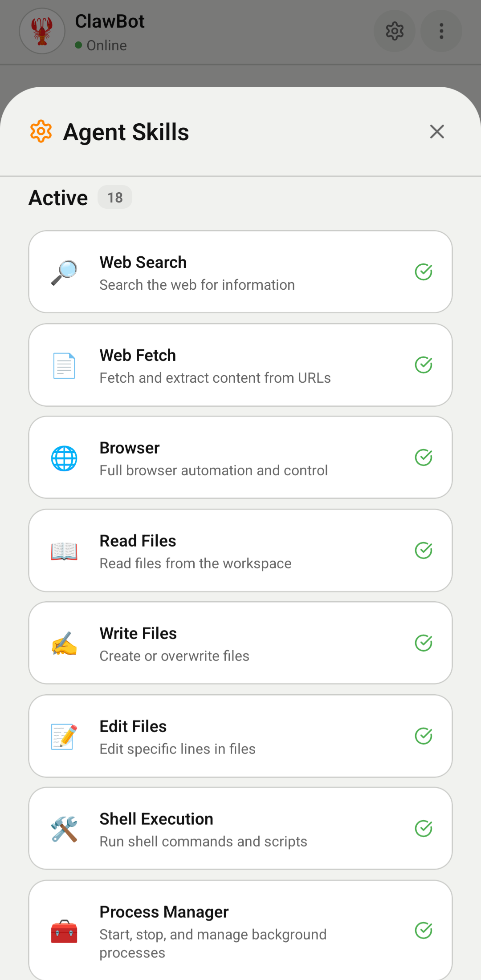Click the Browser globe icon

(x=64, y=458)
